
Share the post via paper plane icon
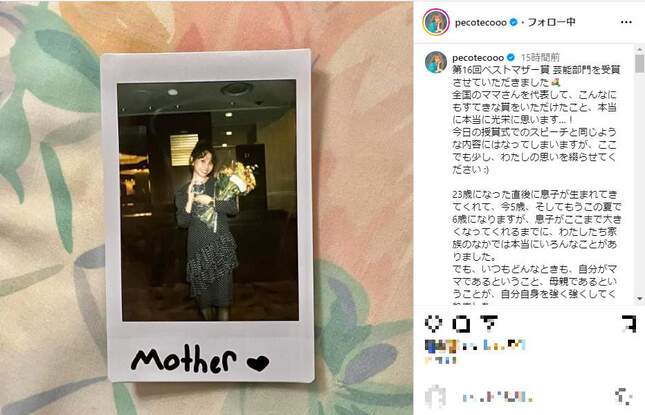(489, 323)
